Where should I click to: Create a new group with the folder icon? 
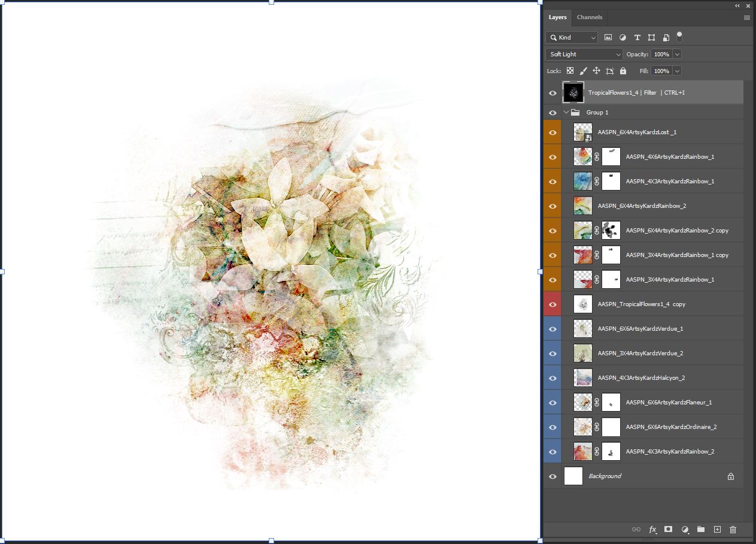coord(701,530)
